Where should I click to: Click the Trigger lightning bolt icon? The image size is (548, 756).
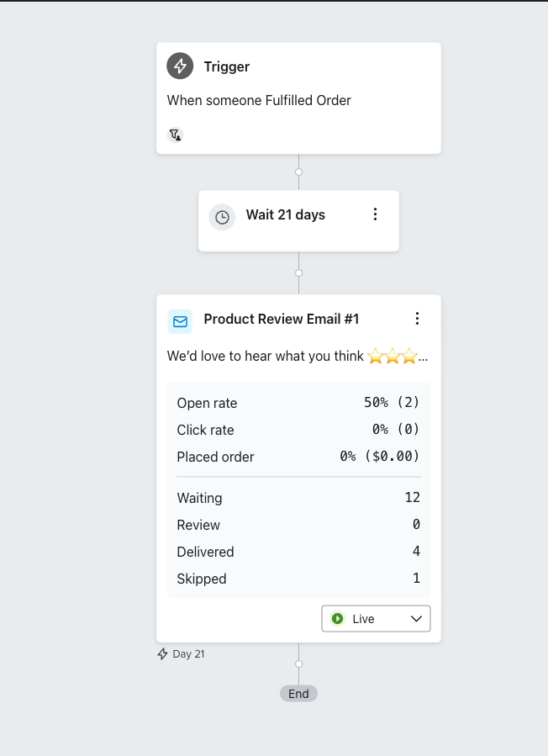click(x=180, y=66)
